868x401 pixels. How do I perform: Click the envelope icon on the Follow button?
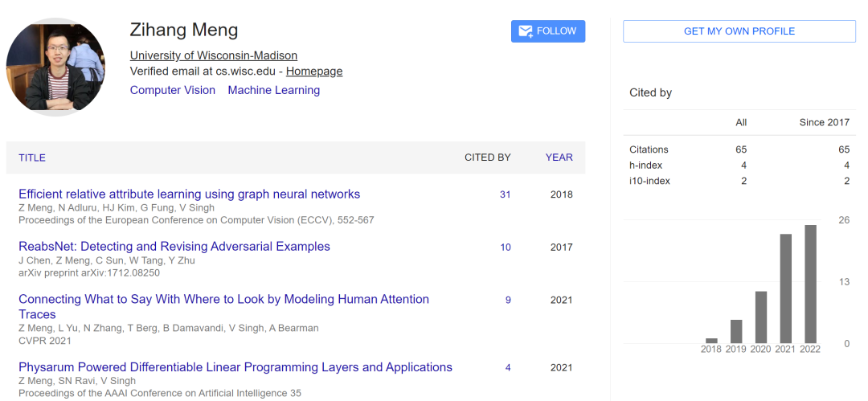coord(526,31)
